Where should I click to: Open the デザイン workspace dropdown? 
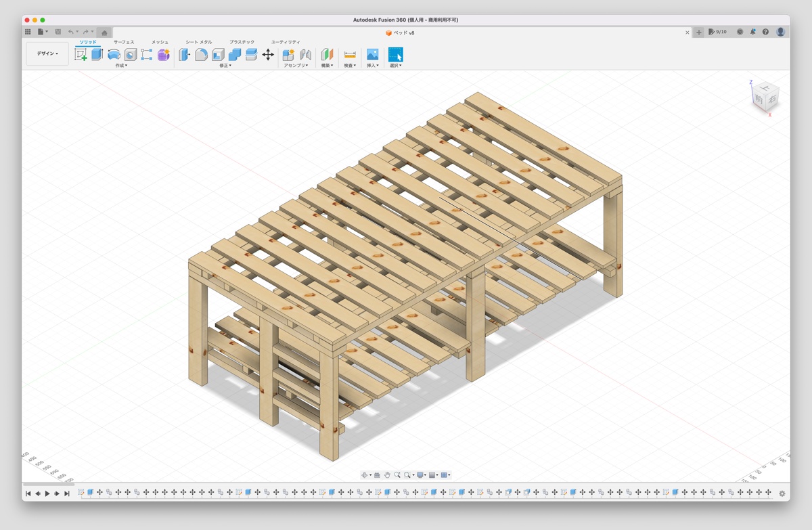point(47,53)
